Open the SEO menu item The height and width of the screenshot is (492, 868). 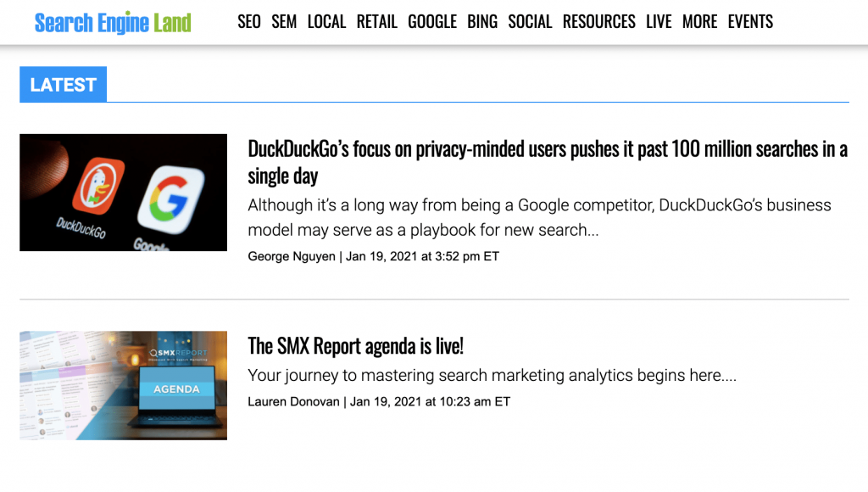pyautogui.click(x=249, y=22)
